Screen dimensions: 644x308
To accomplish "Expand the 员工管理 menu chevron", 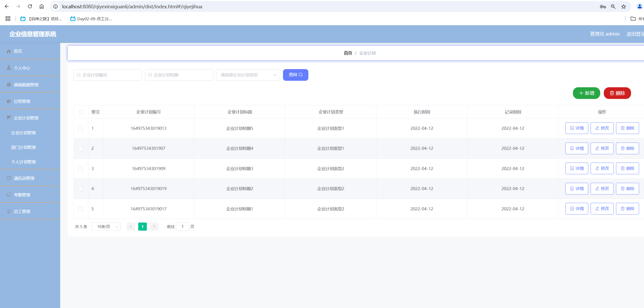I will (53, 211).
